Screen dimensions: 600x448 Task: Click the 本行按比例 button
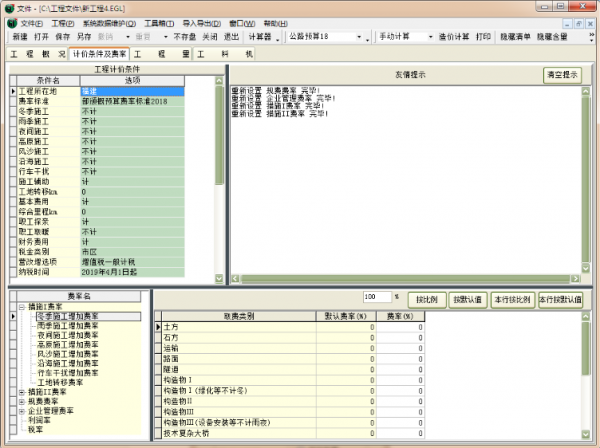[513, 300]
